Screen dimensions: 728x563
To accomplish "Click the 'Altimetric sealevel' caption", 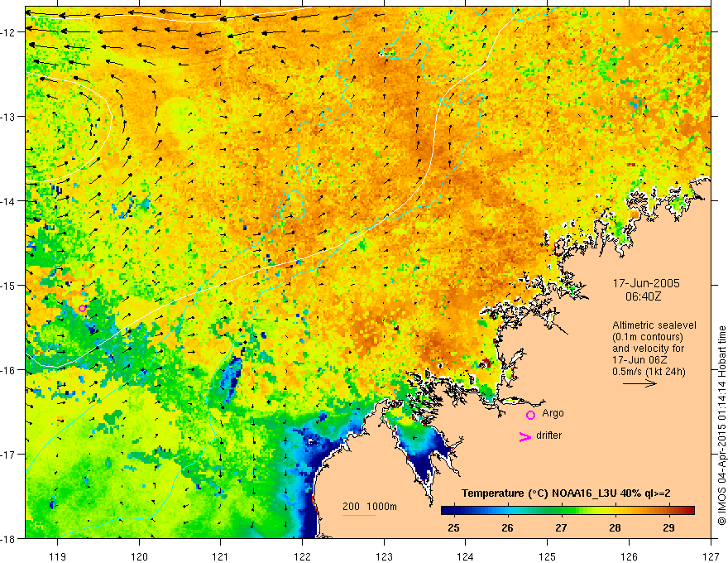I will (x=654, y=325).
